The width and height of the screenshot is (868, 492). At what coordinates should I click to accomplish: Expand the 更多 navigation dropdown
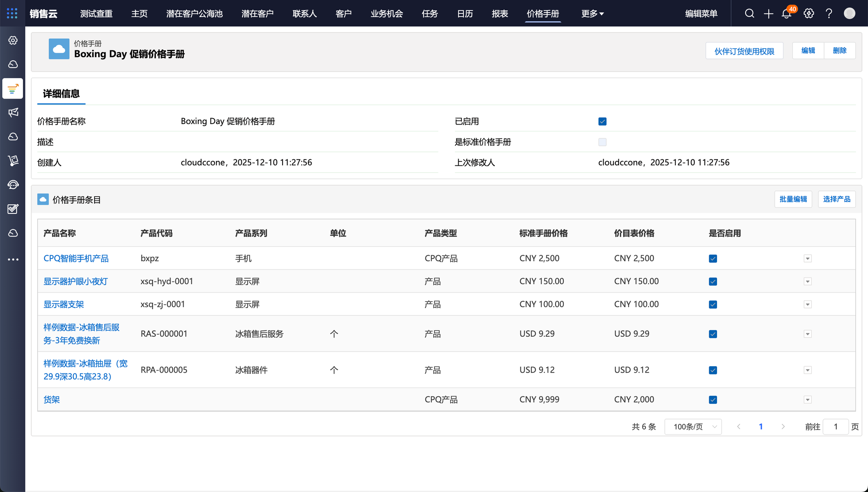click(x=592, y=14)
